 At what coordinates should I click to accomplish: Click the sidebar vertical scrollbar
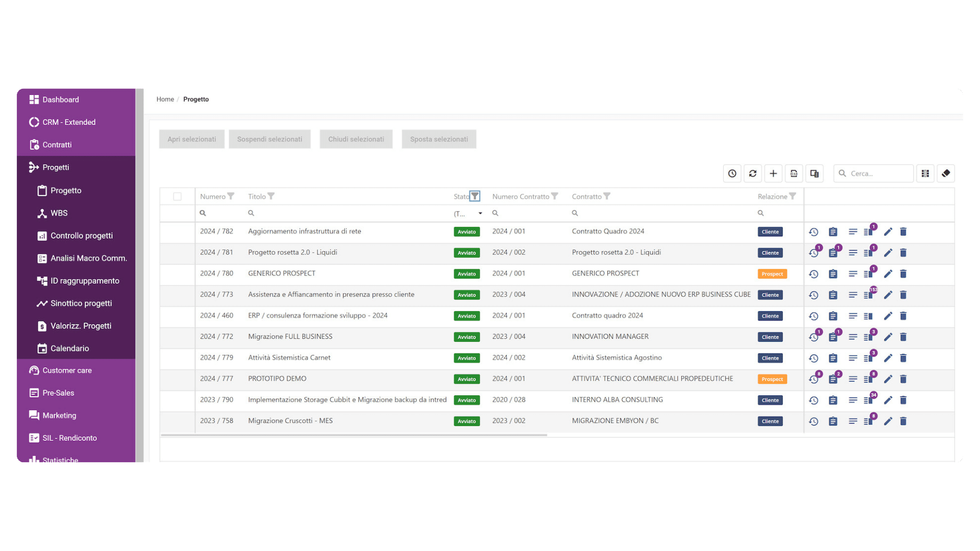coord(140,275)
